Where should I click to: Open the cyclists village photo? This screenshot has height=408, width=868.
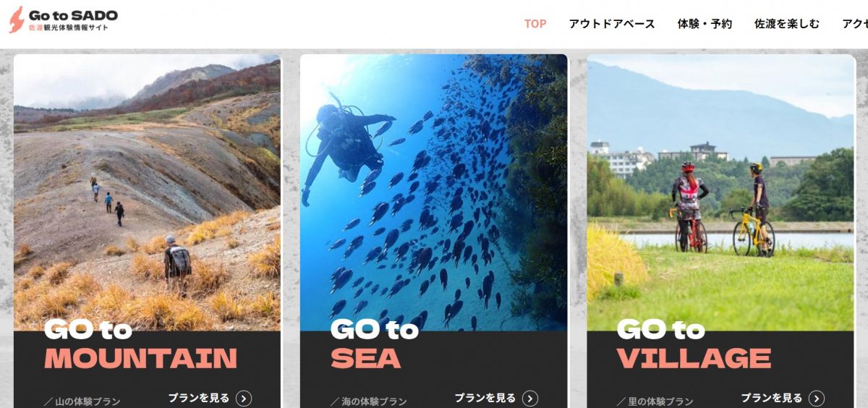720,192
